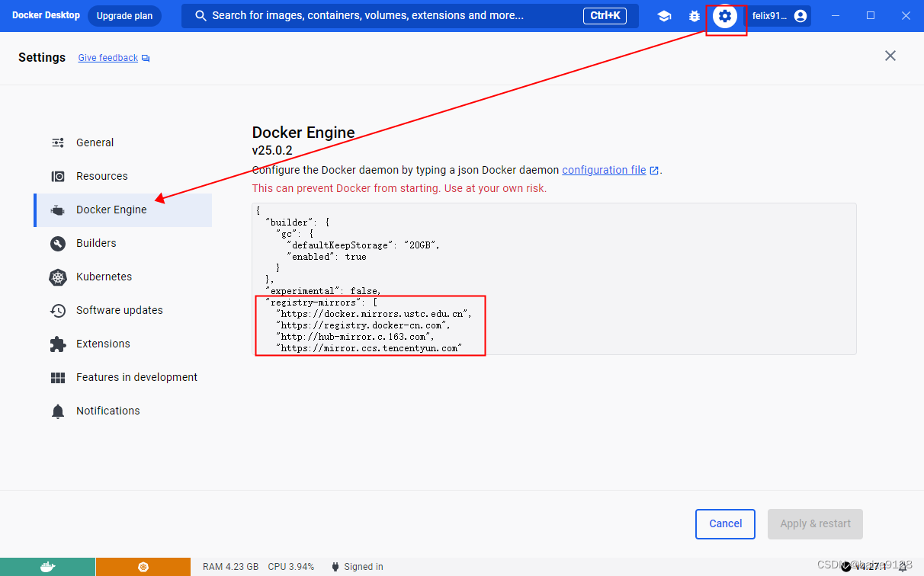This screenshot has height=576, width=924.
Task: Select the Kubernetes settings tab
Action: pyautogui.click(x=123, y=277)
